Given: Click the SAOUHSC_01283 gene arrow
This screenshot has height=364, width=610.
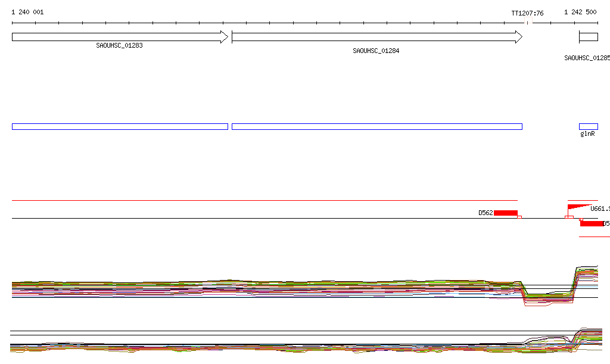Looking at the screenshot, I should pos(119,37).
